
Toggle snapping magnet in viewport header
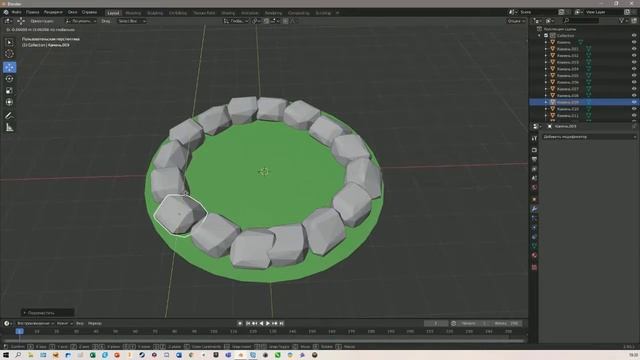266,21
